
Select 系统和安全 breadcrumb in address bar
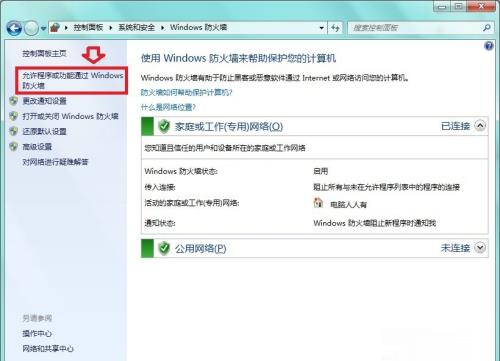137,27
